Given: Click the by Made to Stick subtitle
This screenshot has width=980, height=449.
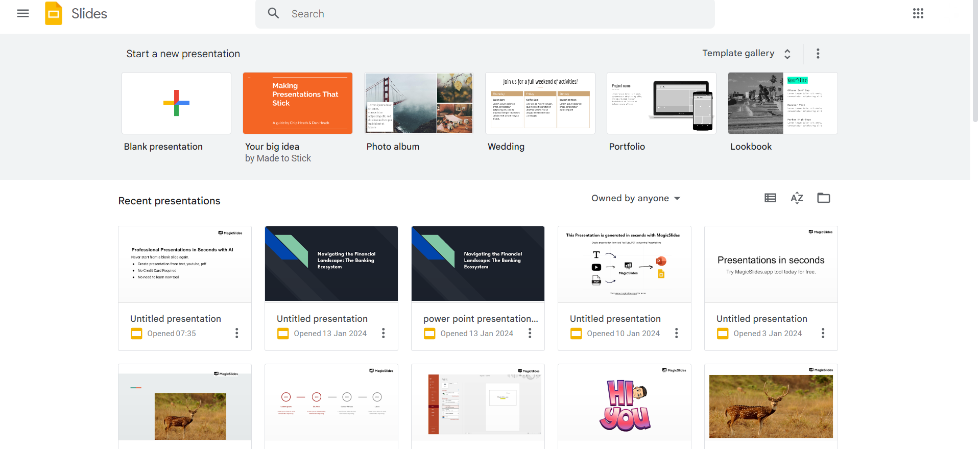Looking at the screenshot, I should click(x=278, y=158).
